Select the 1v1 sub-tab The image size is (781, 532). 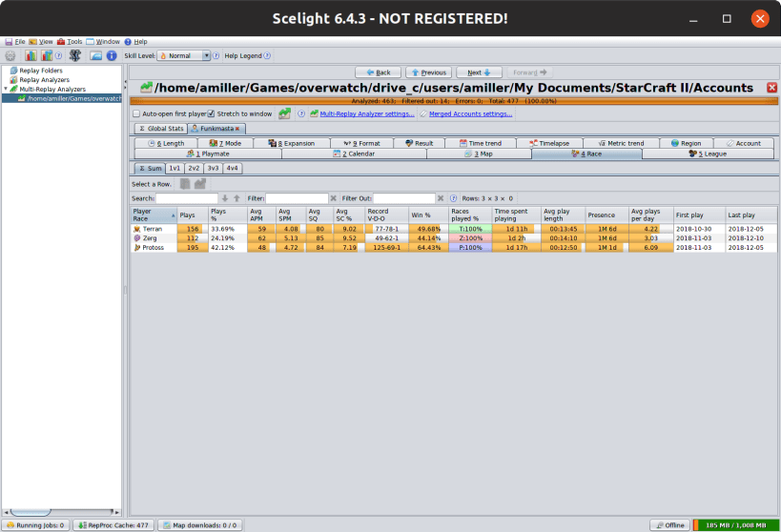[x=175, y=169]
